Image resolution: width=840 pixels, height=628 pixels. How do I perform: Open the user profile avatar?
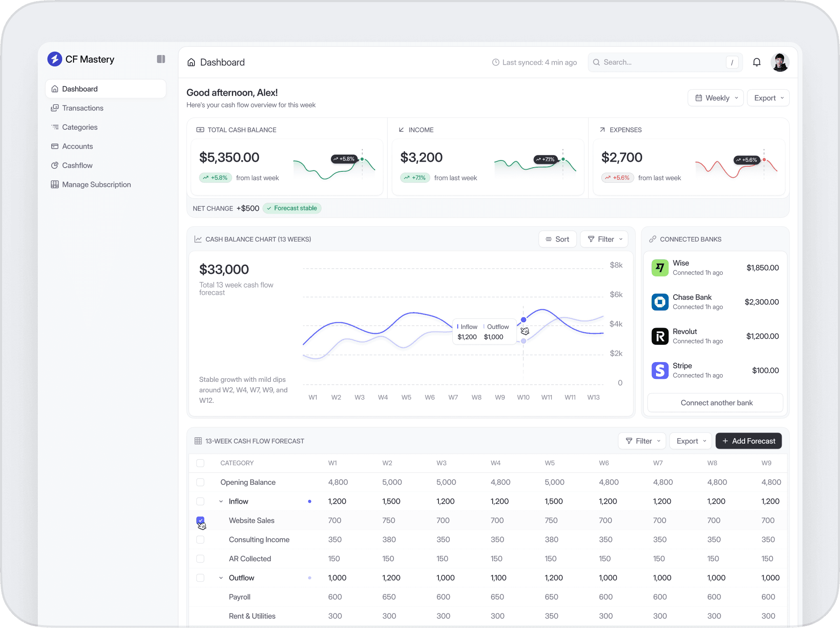coord(780,63)
